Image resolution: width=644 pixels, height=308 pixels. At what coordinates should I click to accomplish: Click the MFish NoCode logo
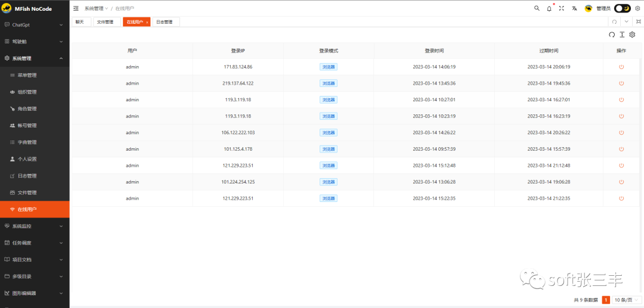27,8
